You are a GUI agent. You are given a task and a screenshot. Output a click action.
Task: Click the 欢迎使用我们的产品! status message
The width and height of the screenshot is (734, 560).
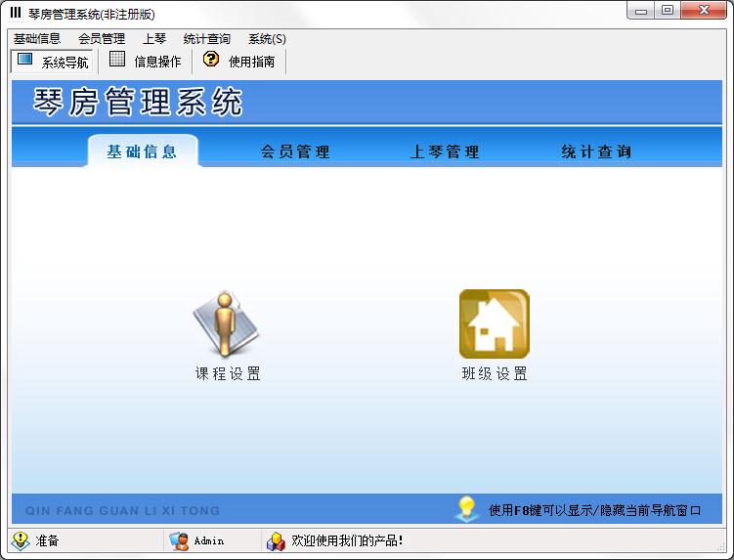click(347, 540)
